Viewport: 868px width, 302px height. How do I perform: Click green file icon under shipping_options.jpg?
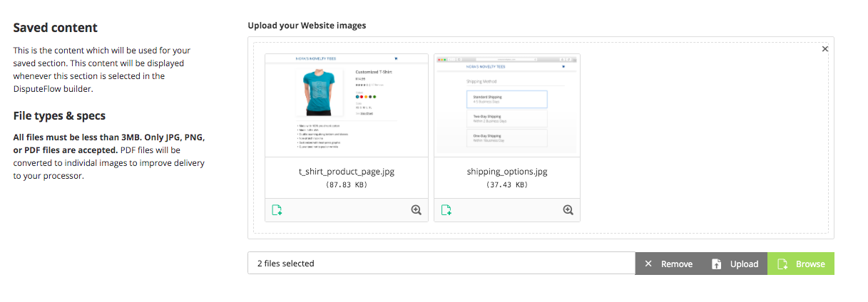(x=446, y=210)
